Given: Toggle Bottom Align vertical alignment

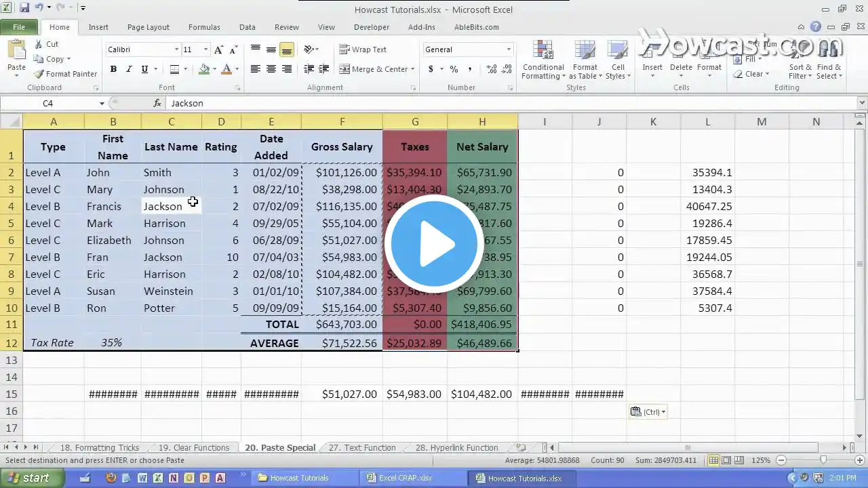Looking at the screenshot, I should (287, 49).
